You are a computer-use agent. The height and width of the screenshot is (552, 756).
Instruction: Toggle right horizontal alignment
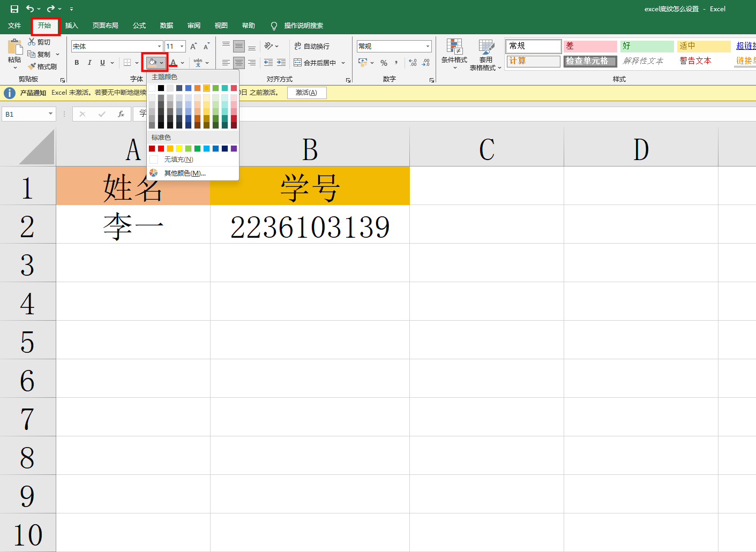coord(252,63)
